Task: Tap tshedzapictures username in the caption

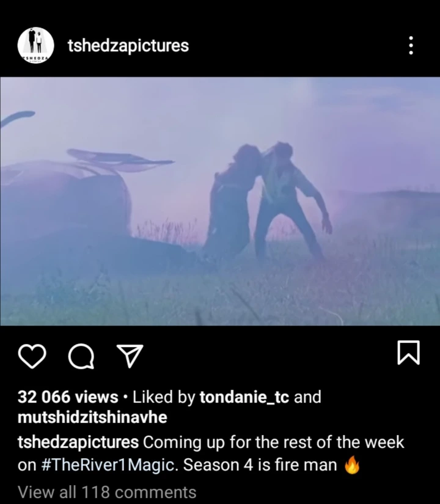Action: [78, 443]
